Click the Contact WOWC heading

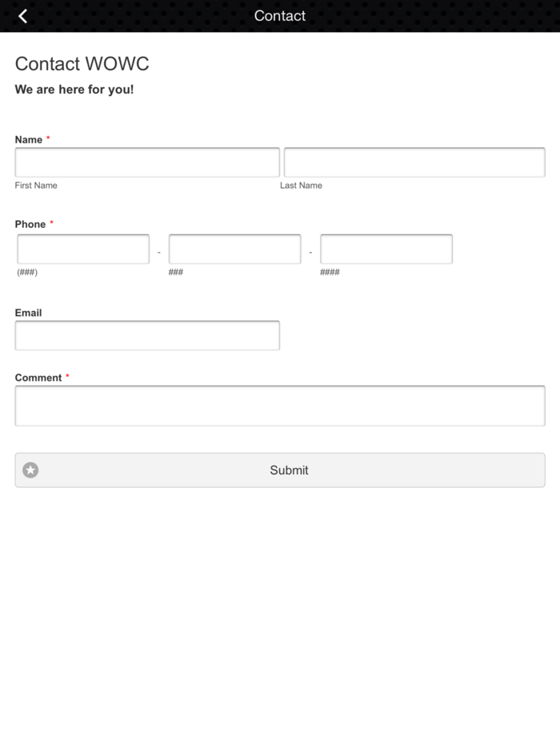coord(82,64)
